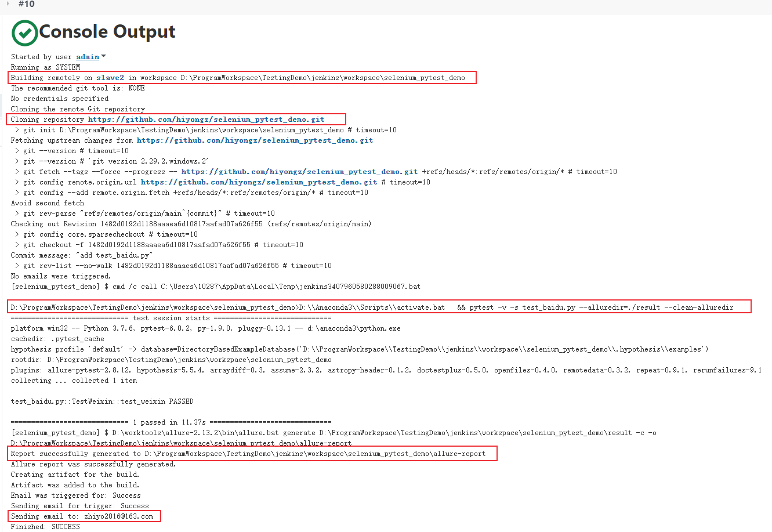Click the 'git init' command line
The width and height of the screenshot is (772, 532).
point(206,130)
